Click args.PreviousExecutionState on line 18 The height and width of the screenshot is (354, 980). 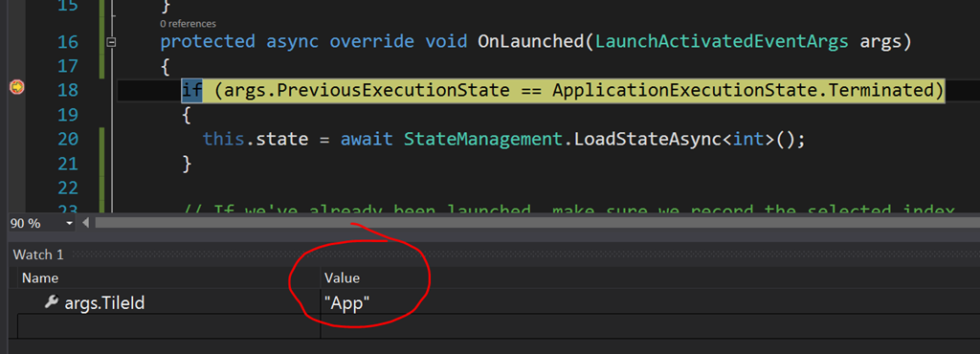(x=367, y=90)
